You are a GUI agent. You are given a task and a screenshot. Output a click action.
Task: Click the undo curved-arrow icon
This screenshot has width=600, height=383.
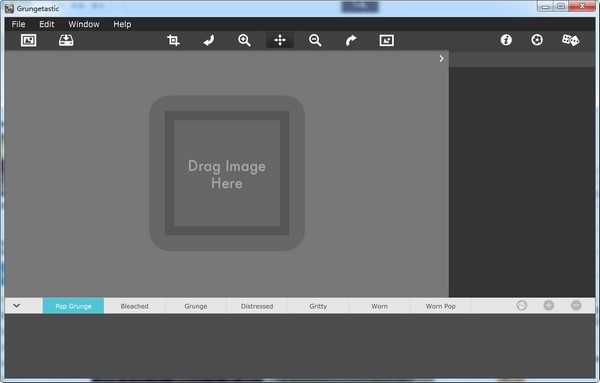pyautogui.click(x=209, y=40)
